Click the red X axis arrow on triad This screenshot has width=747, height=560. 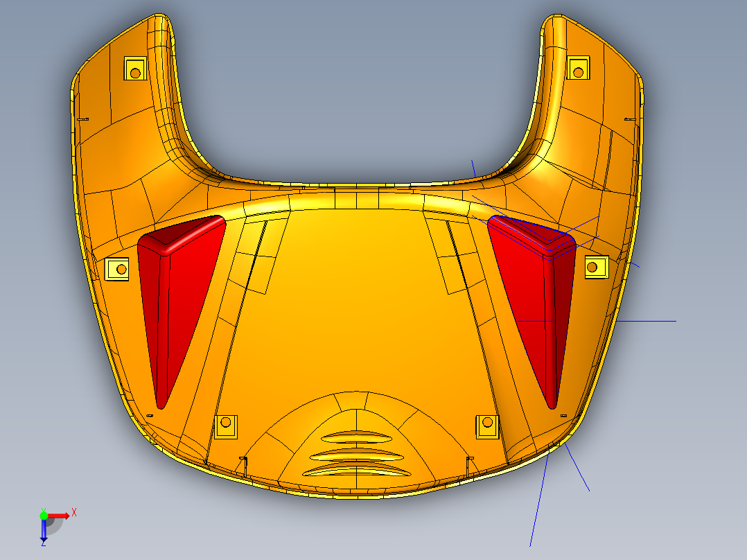click(62, 515)
